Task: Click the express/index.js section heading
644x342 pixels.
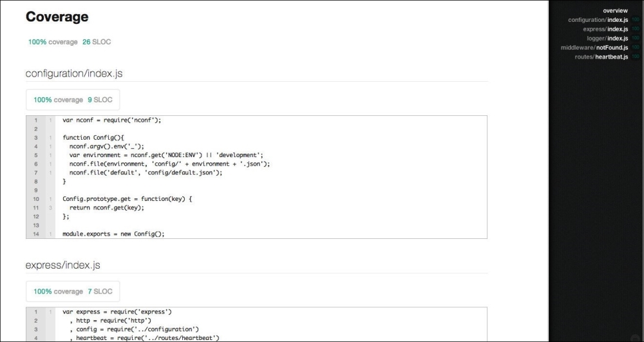Action: (63, 265)
